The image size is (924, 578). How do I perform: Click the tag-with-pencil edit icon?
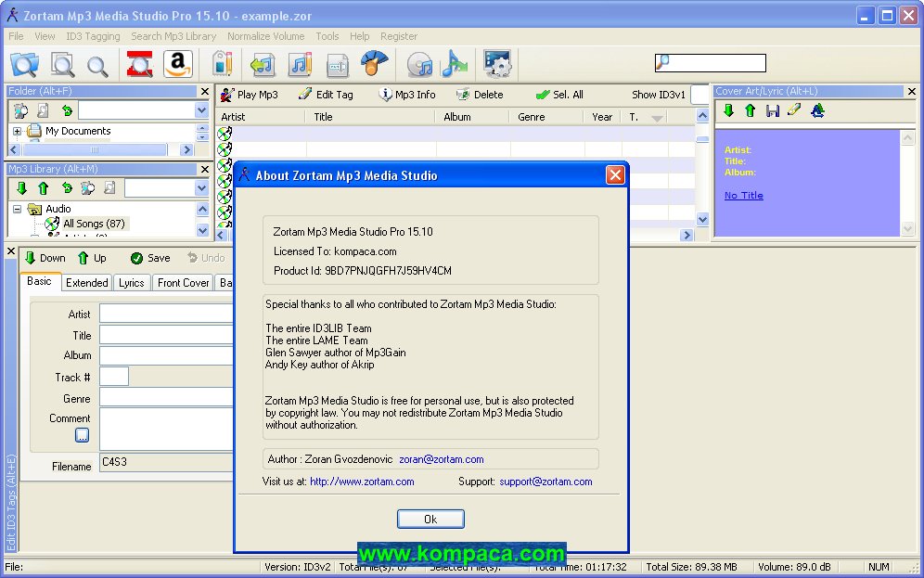point(222,64)
